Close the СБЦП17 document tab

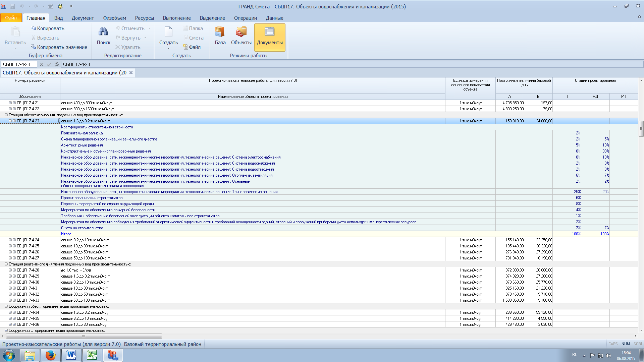pyautogui.click(x=131, y=73)
